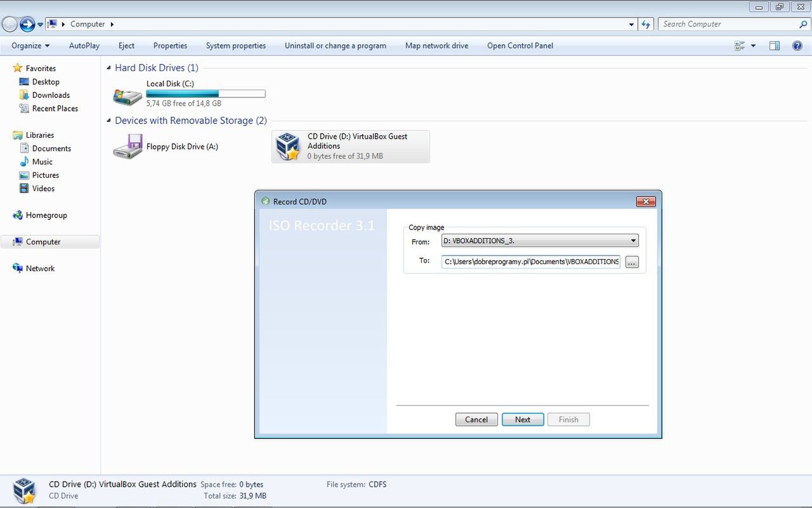
Task: Click the Videos filmstrip icon
Action: [24, 189]
